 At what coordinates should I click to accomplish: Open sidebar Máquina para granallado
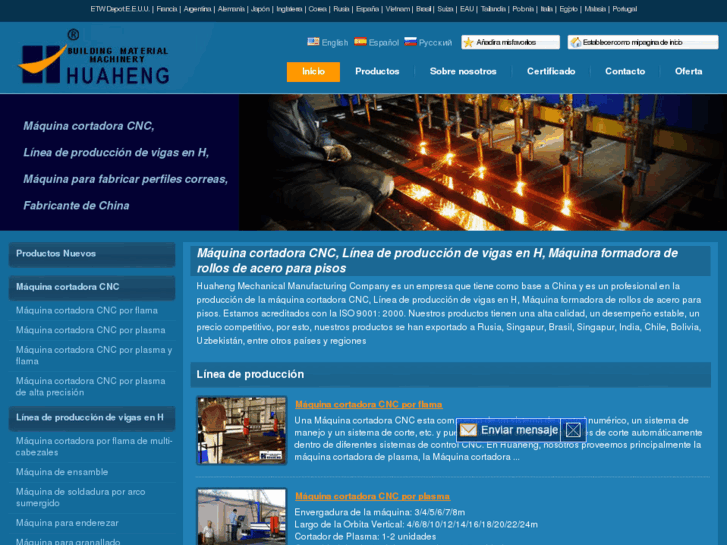click(68, 541)
